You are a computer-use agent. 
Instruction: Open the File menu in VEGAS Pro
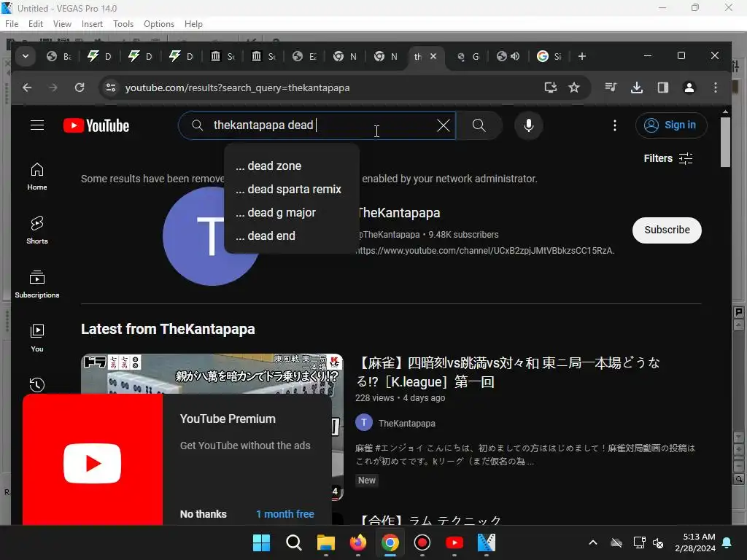[x=12, y=24]
